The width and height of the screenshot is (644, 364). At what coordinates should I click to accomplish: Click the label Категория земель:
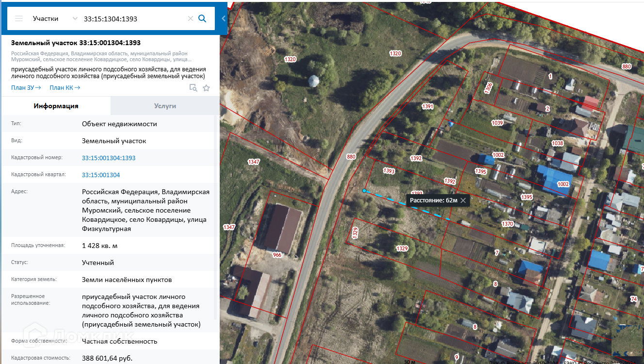pos(34,279)
